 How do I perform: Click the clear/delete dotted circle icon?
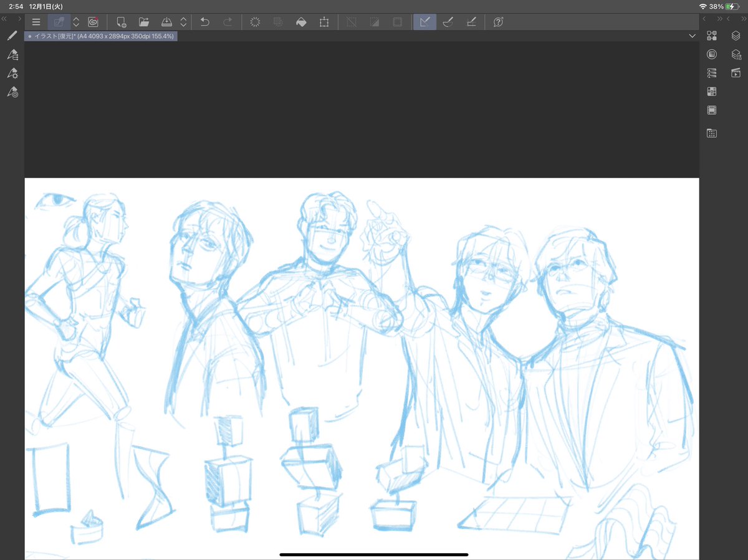255,22
